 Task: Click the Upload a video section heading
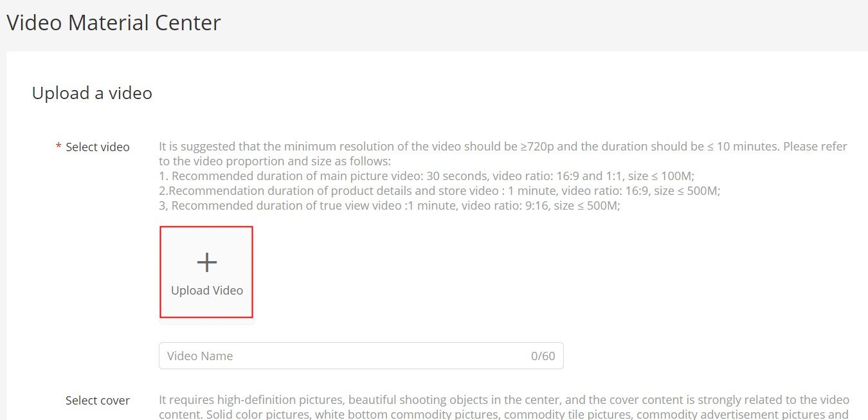pyautogui.click(x=92, y=93)
